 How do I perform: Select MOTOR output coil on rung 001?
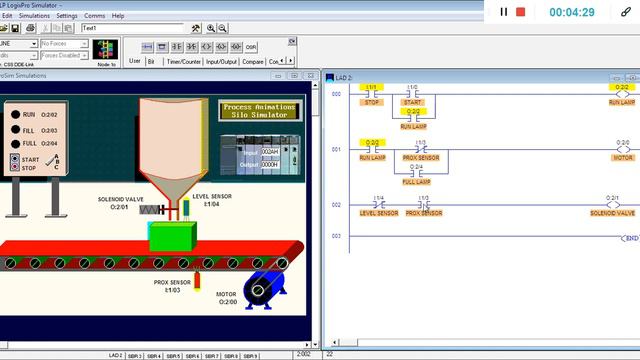[x=623, y=150]
